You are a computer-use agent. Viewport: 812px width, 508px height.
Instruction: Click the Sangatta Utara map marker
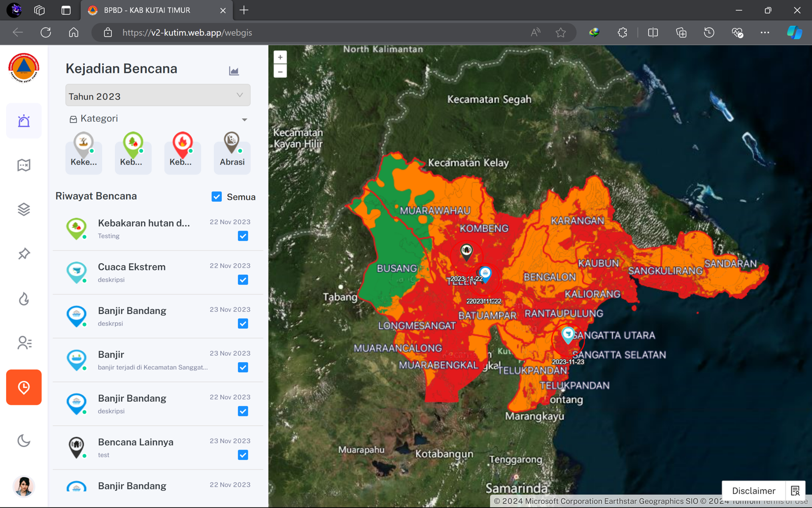[568, 335]
